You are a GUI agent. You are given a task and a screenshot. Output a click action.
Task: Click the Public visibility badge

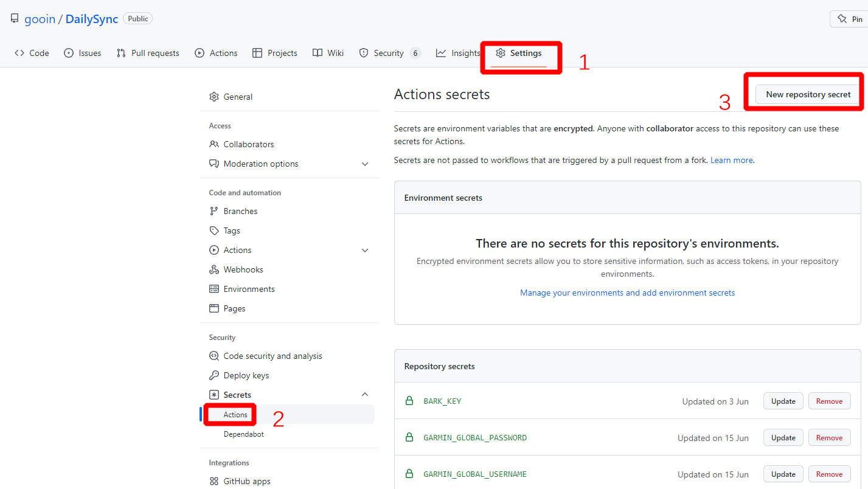(x=138, y=19)
